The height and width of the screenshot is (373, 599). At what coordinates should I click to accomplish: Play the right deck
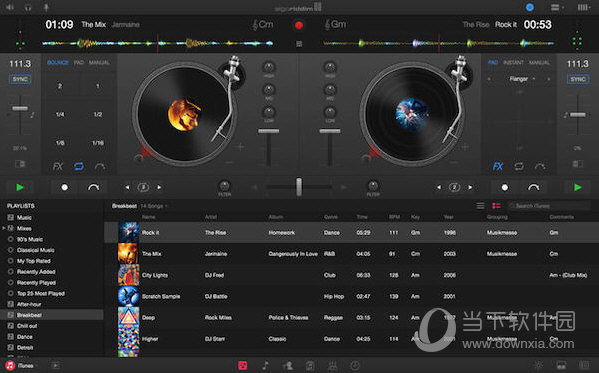click(578, 187)
